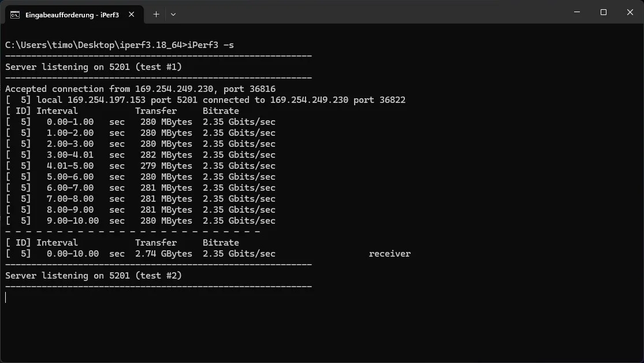Image resolution: width=644 pixels, height=363 pixels.
Task: Click the '2.74 GBytes' total transfer
Action: click(163, 254)
